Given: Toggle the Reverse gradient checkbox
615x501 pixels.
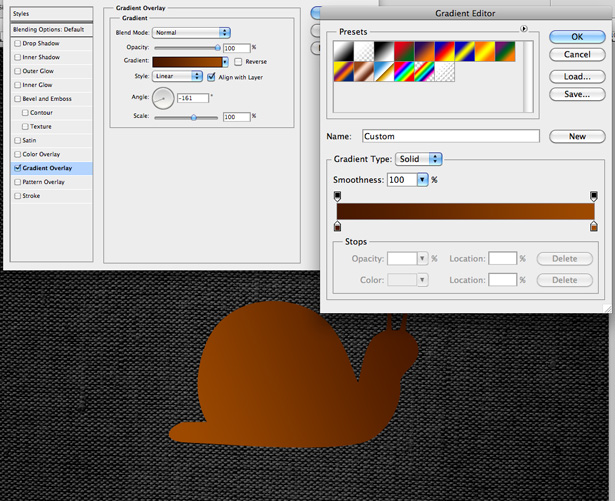Looking at the screenshot, I should 238,62.
